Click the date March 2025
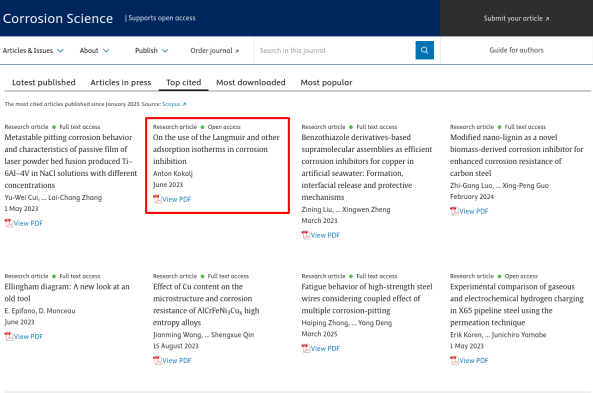593x393 pixels. pyautogui.click(x=319, y=334)
